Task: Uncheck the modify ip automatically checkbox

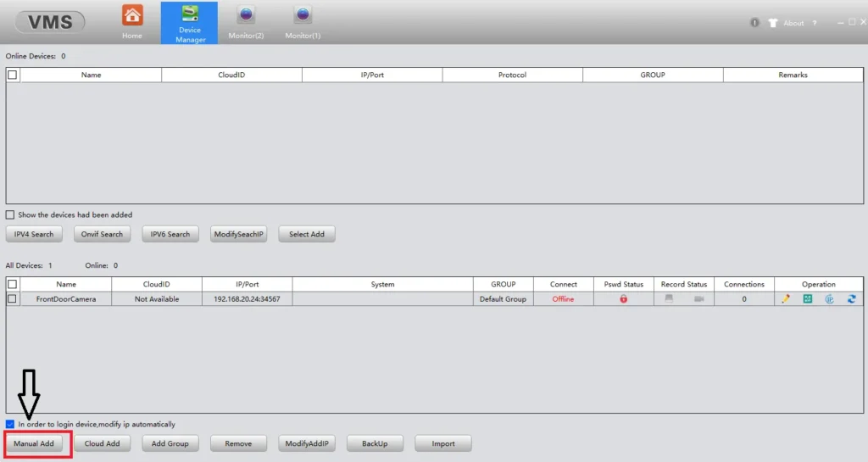Action: [x=10, y=425]
